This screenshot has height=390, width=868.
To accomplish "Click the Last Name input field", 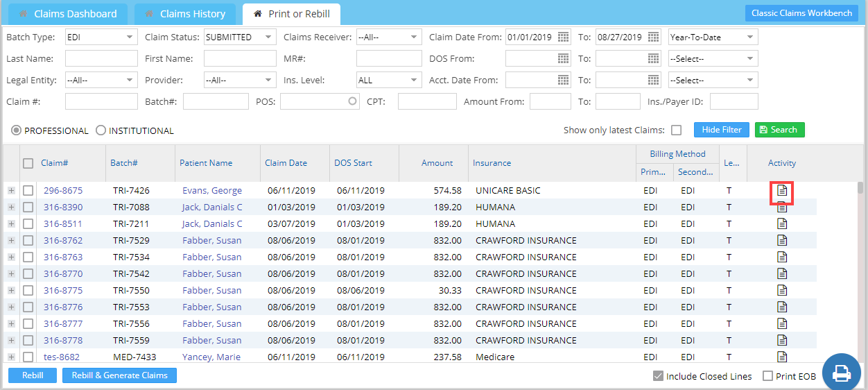I will tap(101, 59).
